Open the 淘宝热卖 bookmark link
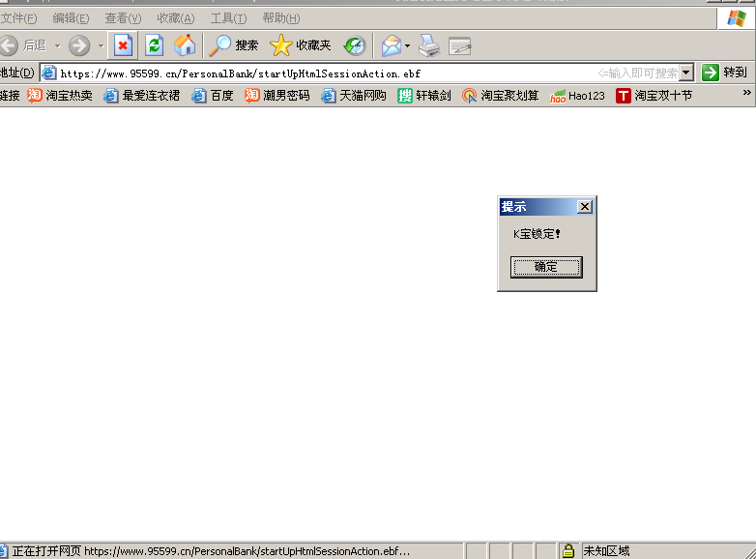 (60, 96)
